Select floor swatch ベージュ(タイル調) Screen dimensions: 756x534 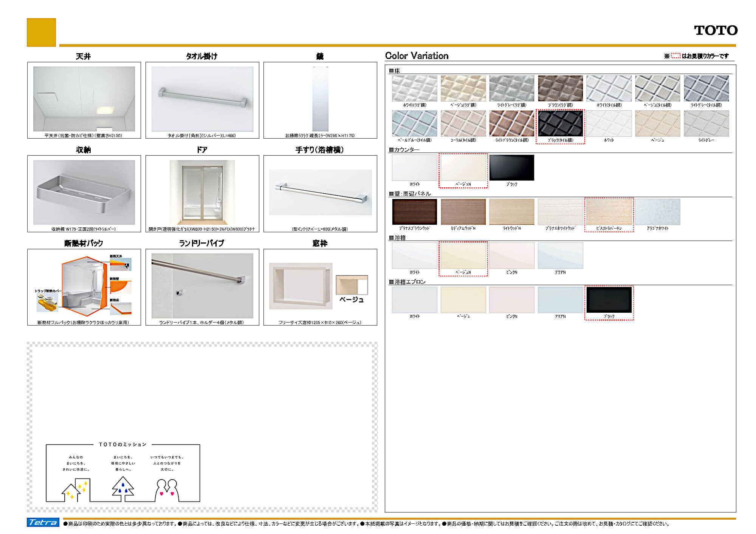(658, 88)
